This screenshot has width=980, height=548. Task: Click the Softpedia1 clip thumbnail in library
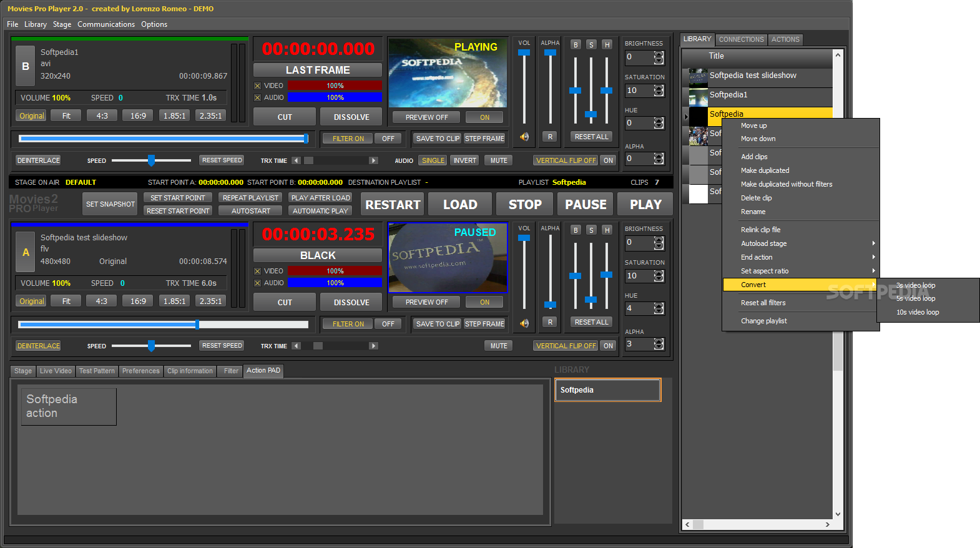point(698,97)
